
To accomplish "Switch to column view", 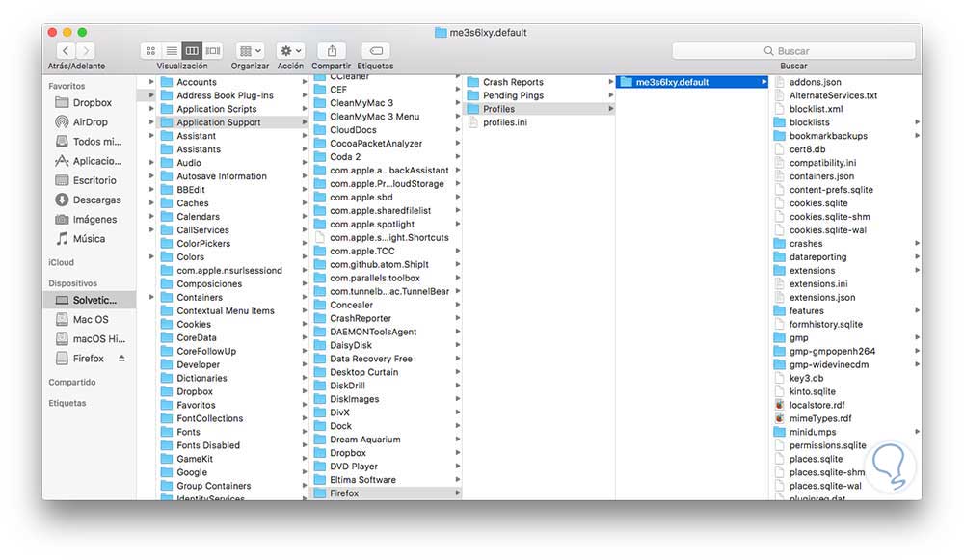I will (192, 51).
